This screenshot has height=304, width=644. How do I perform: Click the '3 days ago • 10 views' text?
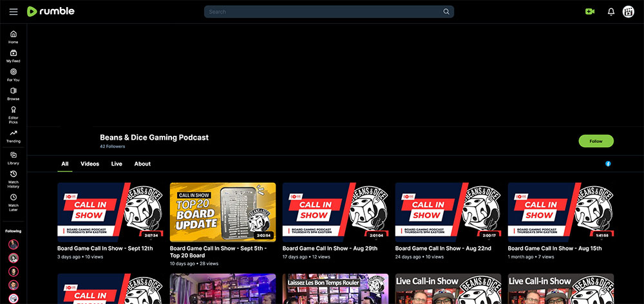(80, 257)
